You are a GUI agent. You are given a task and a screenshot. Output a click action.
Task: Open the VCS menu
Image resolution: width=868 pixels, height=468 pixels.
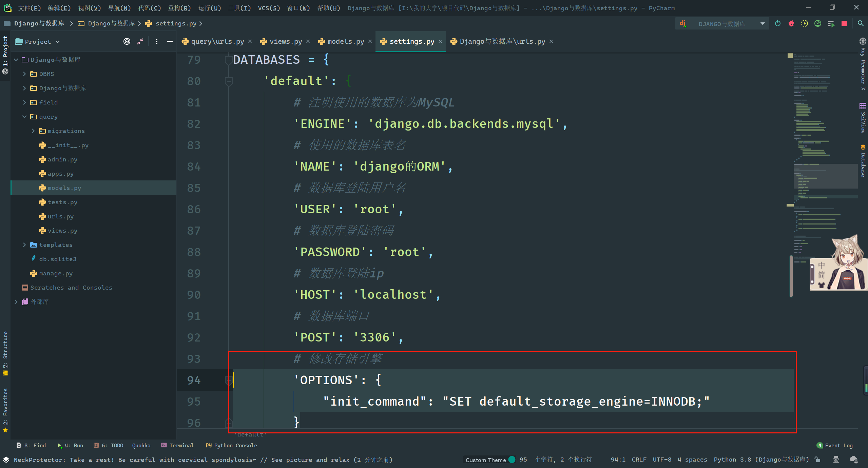269,8
